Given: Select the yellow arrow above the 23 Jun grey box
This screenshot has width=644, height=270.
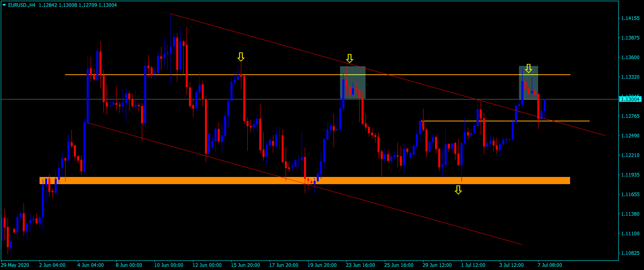Looking at the screenshot, I should click(x=350, y=58).
